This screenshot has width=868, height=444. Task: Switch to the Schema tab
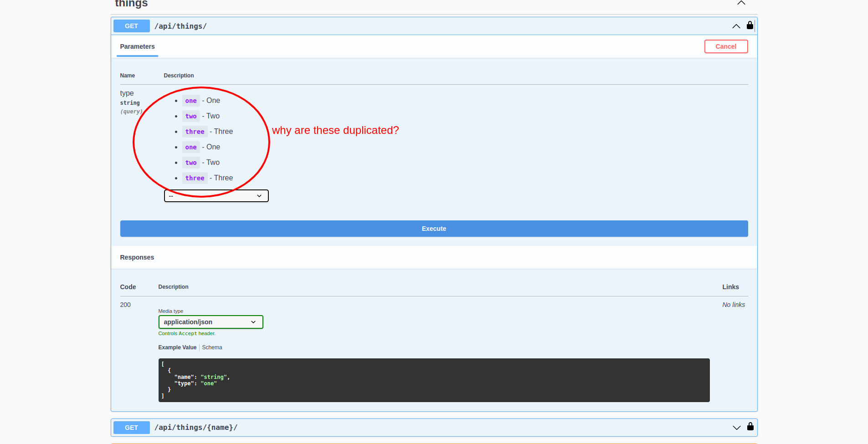coord(212,347)
